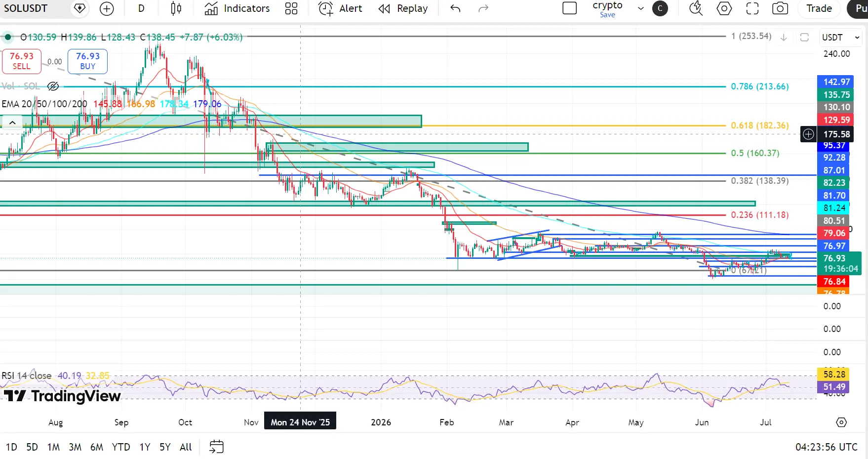Toggle the layout selection square box

click(x=570, y=8)
